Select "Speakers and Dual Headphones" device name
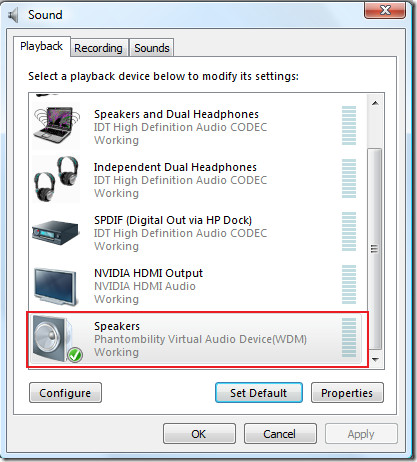Screen dimensions: 417x462 point(176,114)
